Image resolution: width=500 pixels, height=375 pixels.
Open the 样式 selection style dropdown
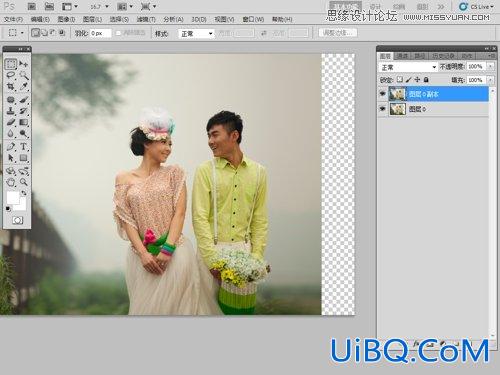pos(196,34)
